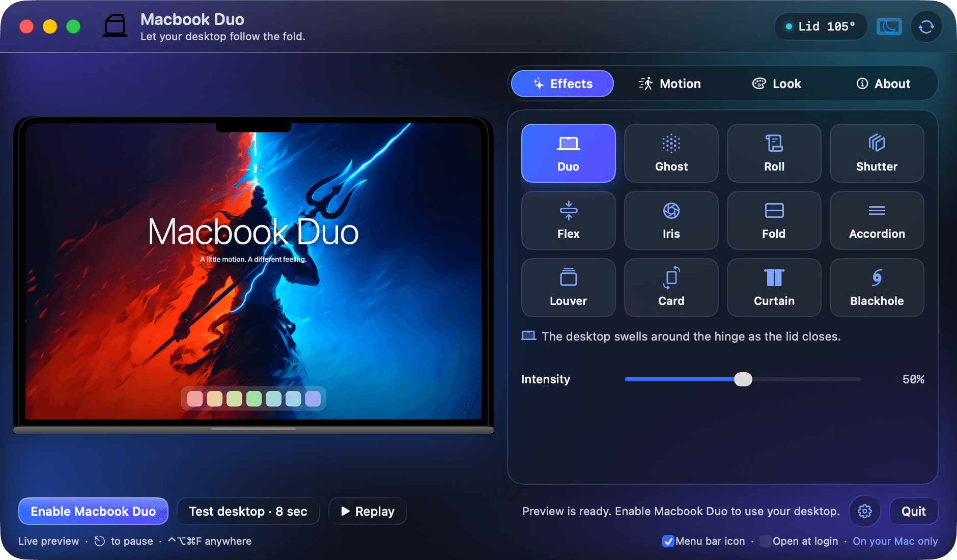The height and width of the screenshot is (560, 957).
Task: Click the On your Mac only link
Action: [x=895, y=541]
